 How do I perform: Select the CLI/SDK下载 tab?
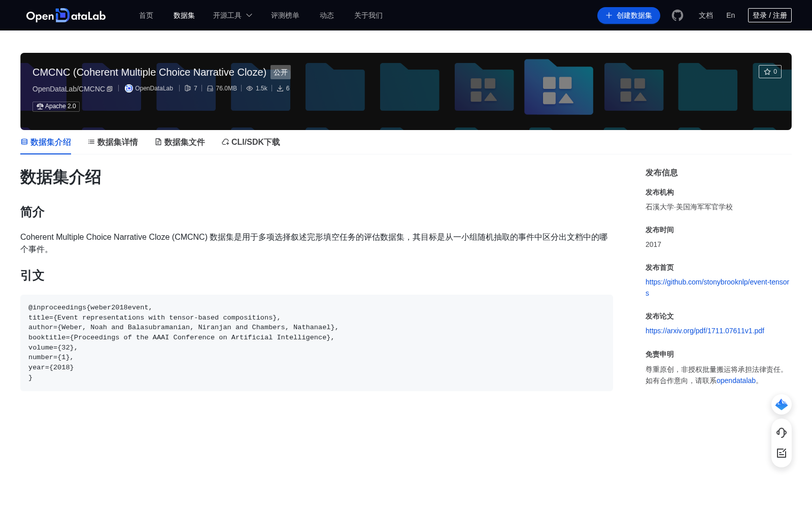coord(251,142)
